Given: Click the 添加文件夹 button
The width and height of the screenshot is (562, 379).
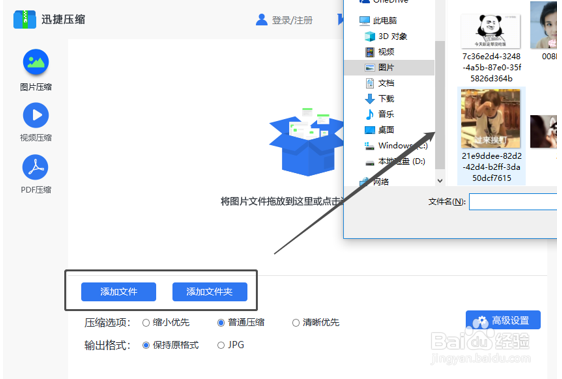Looking at the screenshot, I should pyautogui.click(x=210, y=292).
